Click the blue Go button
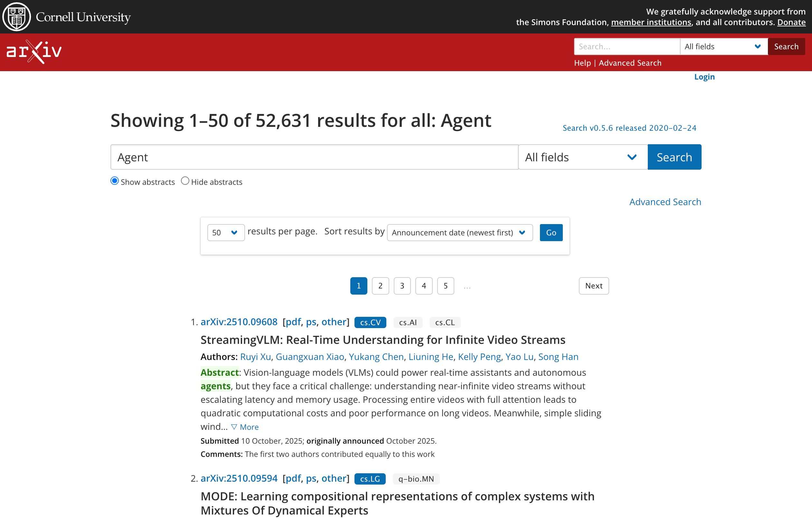Image resolution: width=812 pixels, height=519 pixels. coord(551,233)
